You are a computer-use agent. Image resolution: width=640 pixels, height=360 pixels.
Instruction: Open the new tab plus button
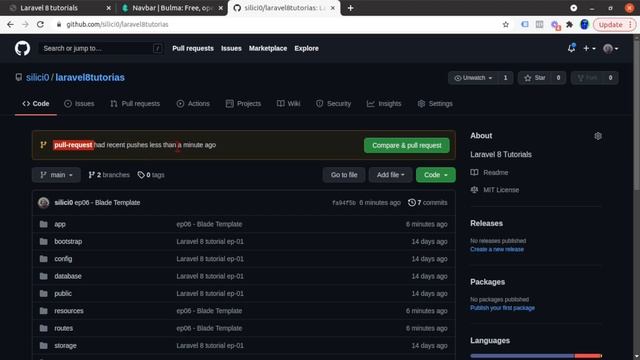350,8
